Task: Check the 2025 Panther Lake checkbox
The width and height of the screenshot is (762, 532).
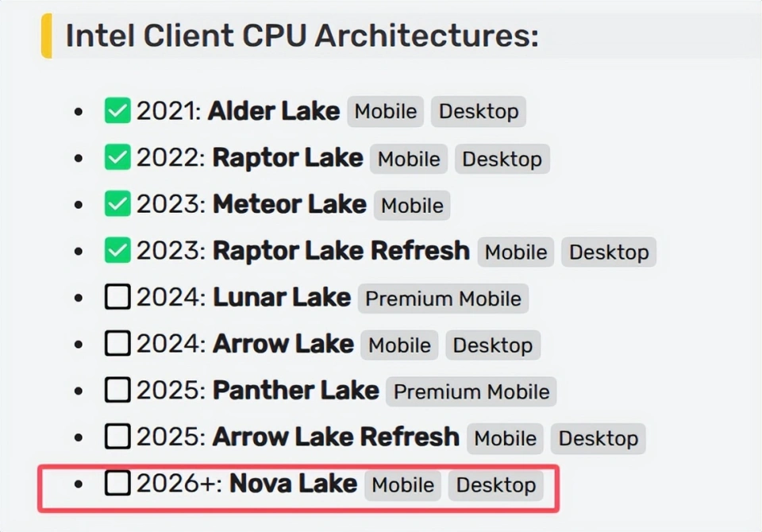Action: point(117,391)
